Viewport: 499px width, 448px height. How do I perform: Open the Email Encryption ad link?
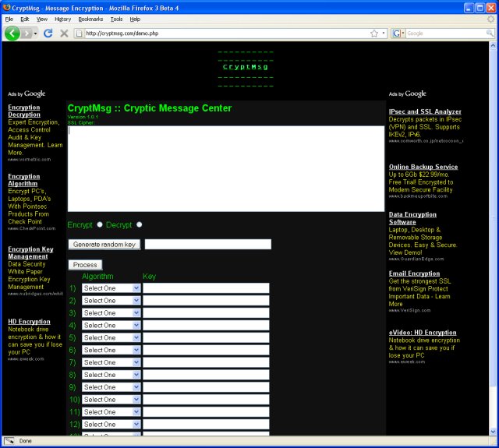pyautogui.click(x=414, y=273)
